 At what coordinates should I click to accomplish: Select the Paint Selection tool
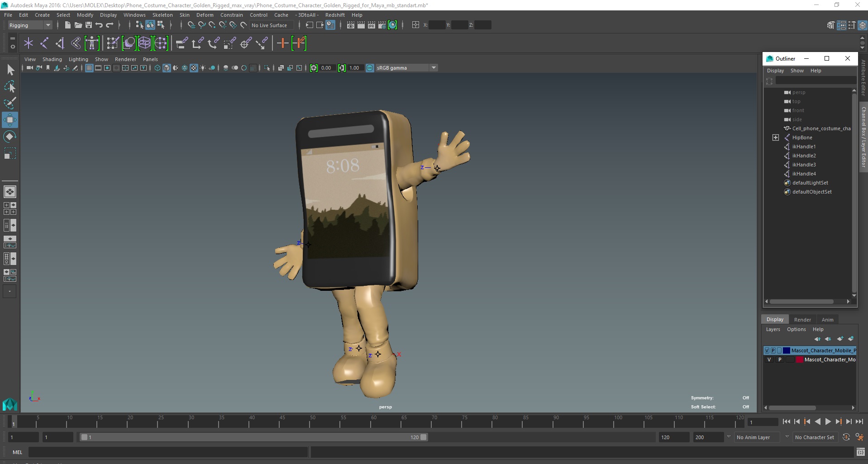tap(10, 103)
